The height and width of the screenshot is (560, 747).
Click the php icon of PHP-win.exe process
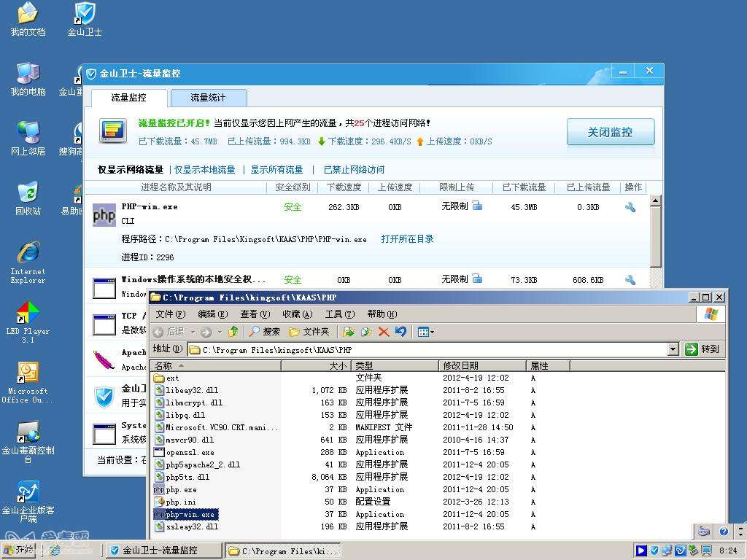coord(104,215)
